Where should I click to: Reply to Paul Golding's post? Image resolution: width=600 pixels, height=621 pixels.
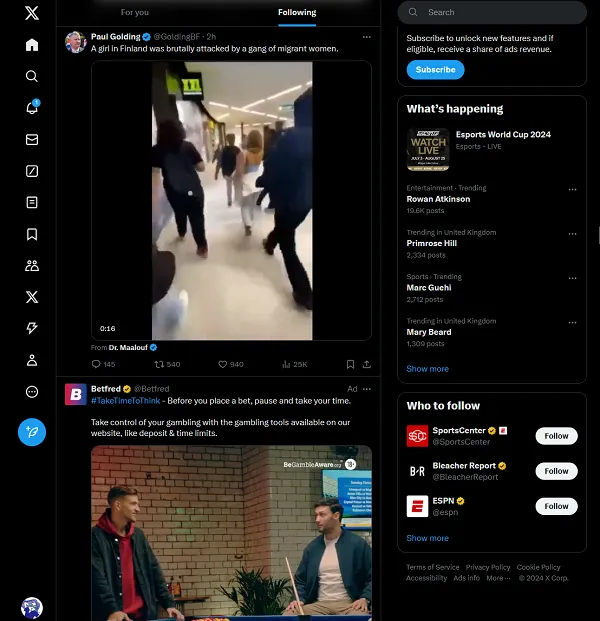tap(103, 364)
